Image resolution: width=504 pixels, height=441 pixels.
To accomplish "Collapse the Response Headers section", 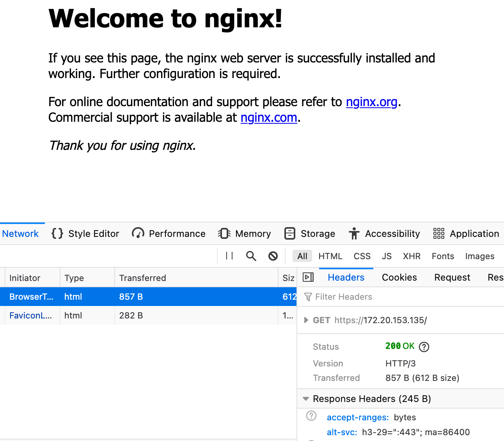I will point(306,399).
